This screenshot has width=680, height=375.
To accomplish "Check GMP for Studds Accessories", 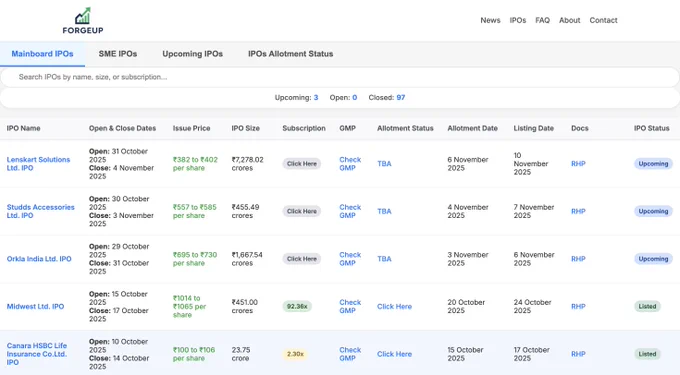I will pos(350,212).
